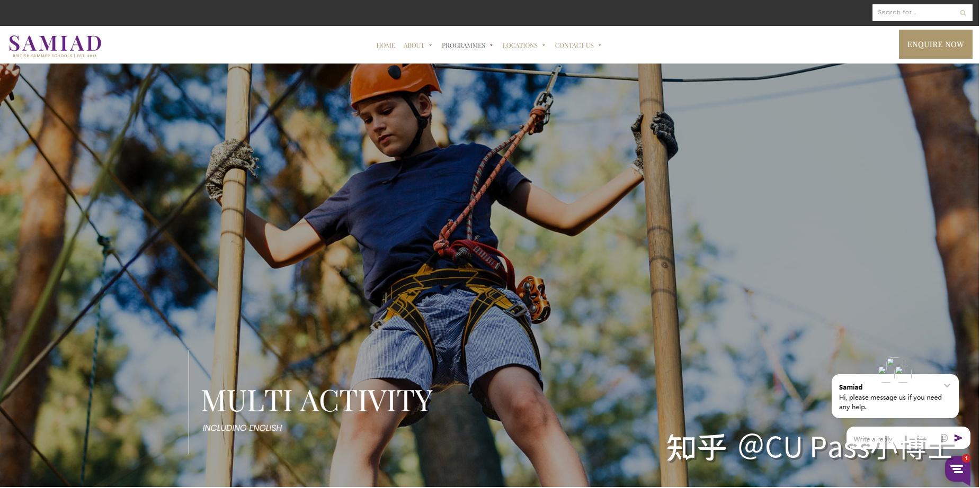
Task: Expand the Programmes dropdown arrow
Action: coord(492,46)
